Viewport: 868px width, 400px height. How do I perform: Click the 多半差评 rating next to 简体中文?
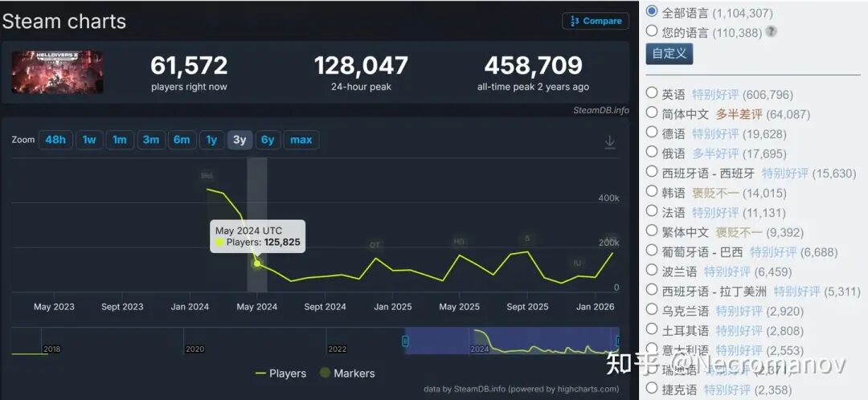point(739,115)
